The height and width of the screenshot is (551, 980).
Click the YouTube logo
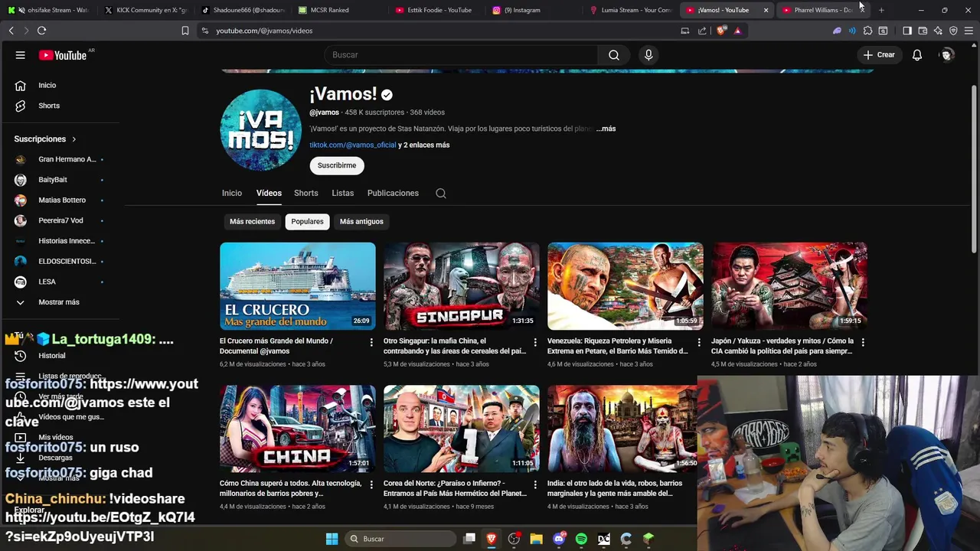[63, 55]
